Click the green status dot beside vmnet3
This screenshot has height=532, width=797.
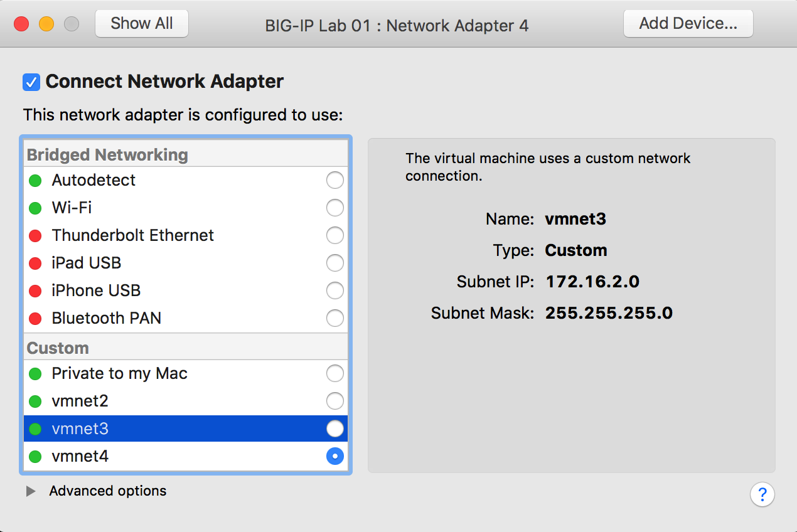coord(35,429)
